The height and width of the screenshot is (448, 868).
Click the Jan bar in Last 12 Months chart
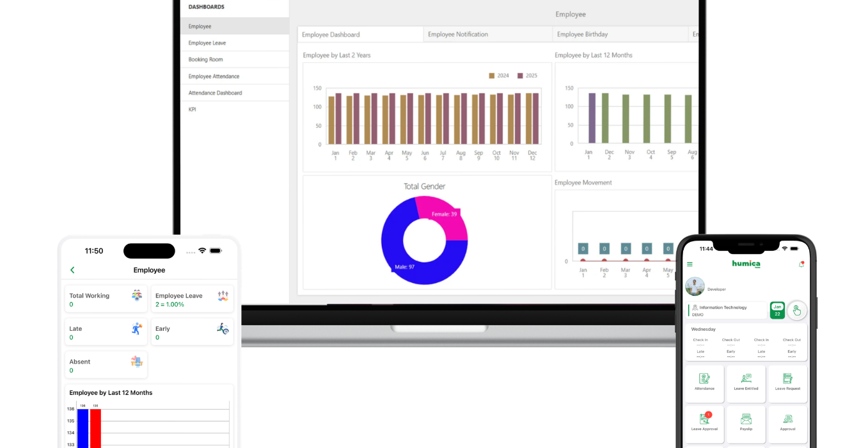click(x=592, y=118)
